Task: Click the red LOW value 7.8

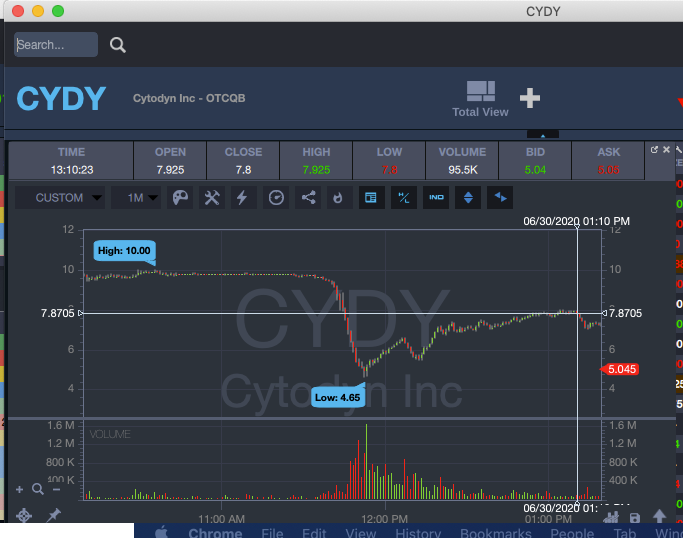Action: 389,170
